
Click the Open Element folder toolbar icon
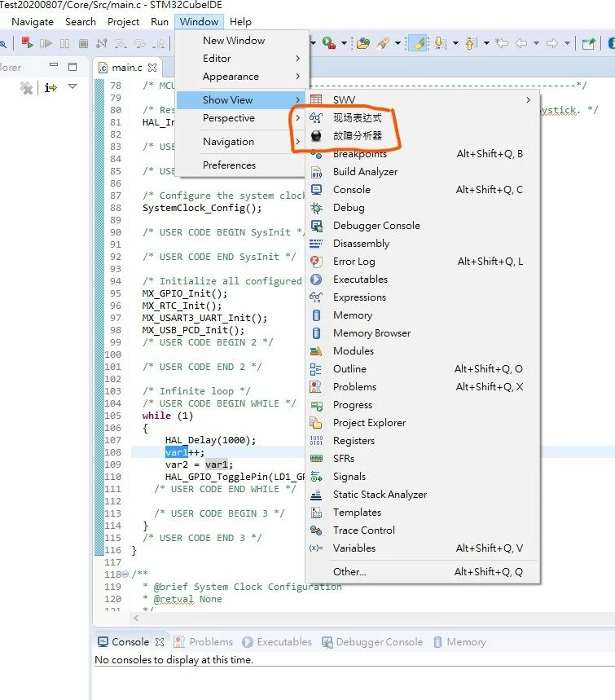click(362, 43)
